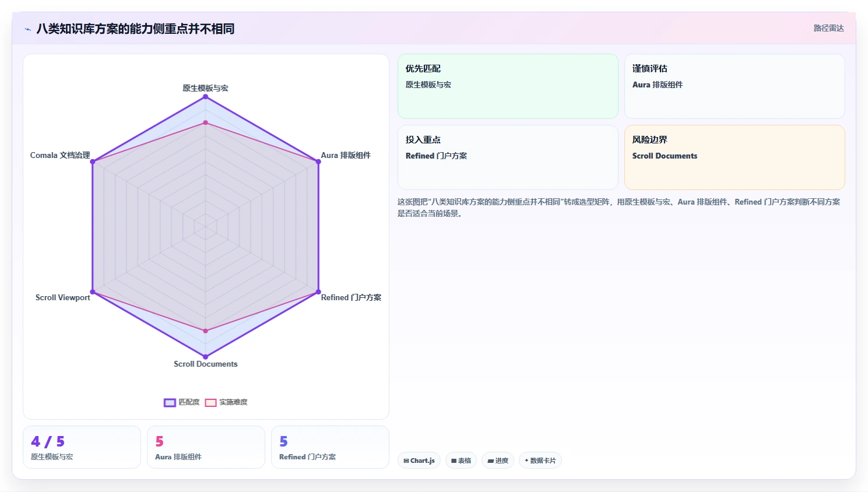Click the data point on the Scroll Viewport axis
Viewport: 868px width, 492px height.
click(x=92, y=291)
